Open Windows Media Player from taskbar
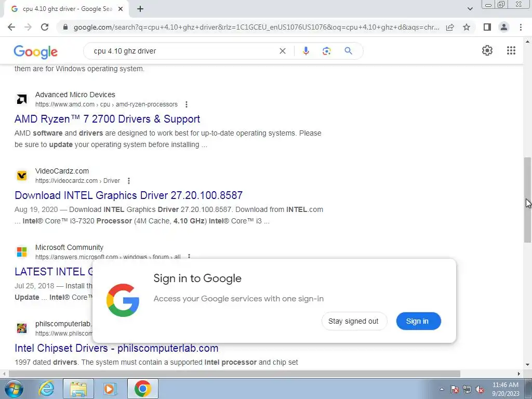Viewport: 532px width, 399px height. 110,389
